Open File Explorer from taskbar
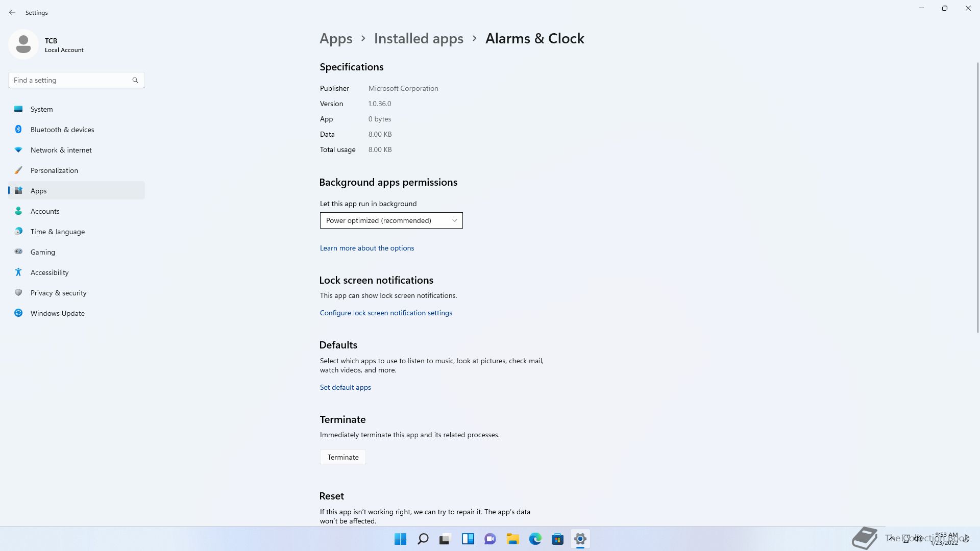 pyautogui.click(x=512, y=539)
